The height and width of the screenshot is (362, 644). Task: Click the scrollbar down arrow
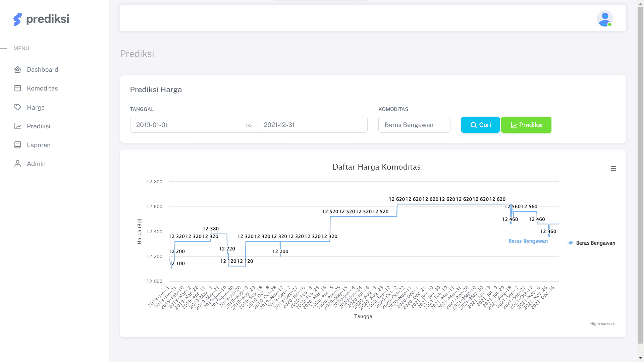[640, 358]
